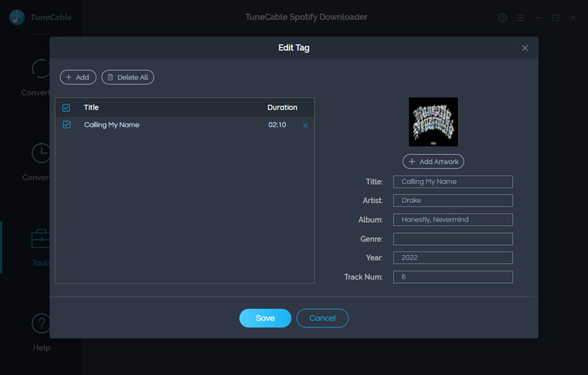Toggle the select-all checkbox in Title header
Viewport: 588px width, 375px height.
[66, 107]
